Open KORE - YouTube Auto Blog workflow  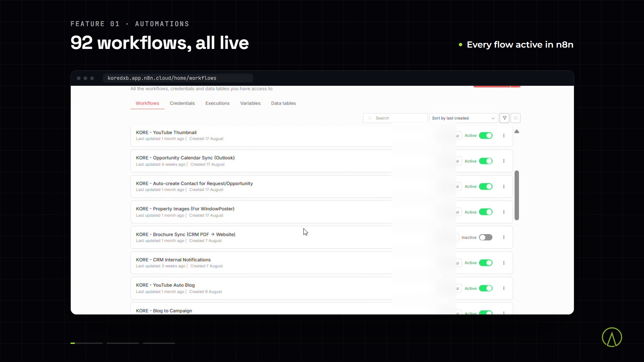[x=165, y=285]
